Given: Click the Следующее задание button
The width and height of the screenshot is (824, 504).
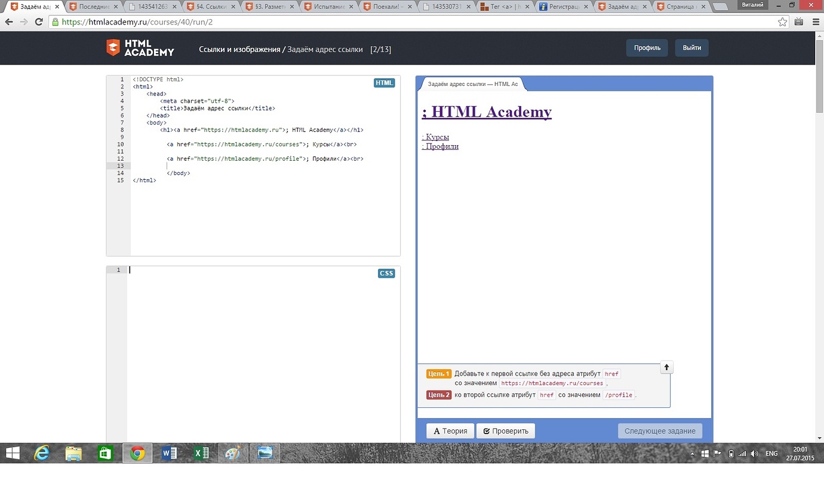Looking at the screenshot, I should pyautogui.click(x=660, y=431).
